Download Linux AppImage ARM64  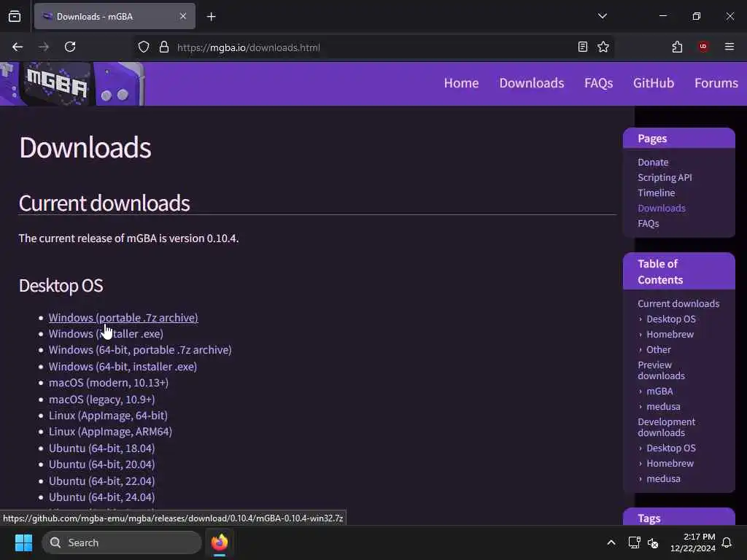110,432
